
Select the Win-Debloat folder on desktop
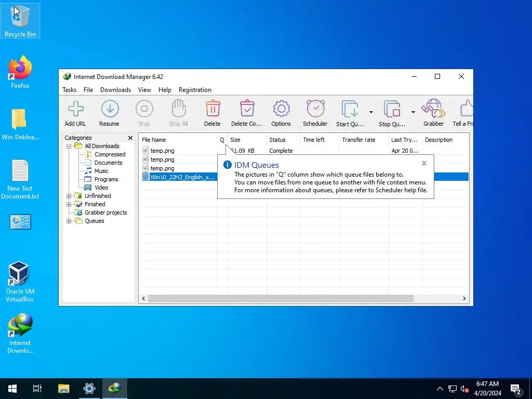[x=20, y=124]
